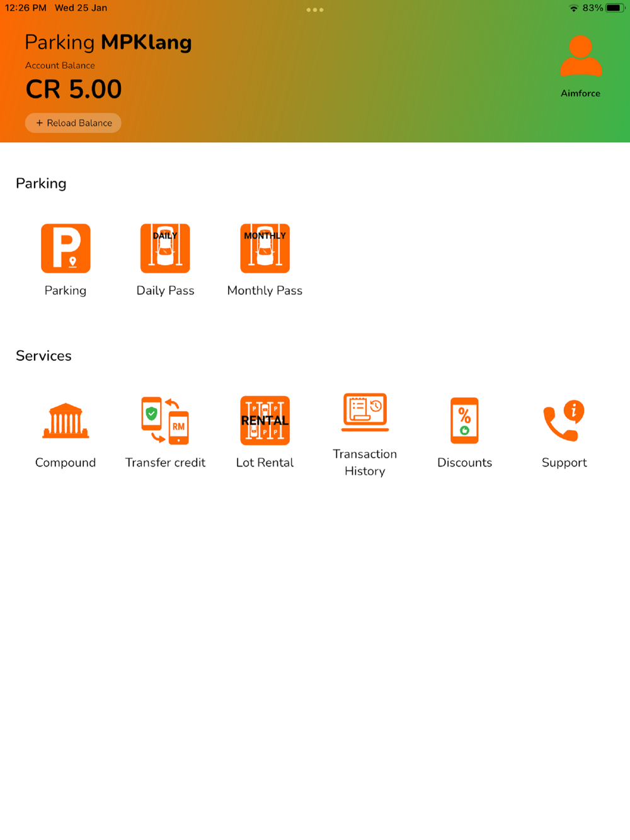Click the Wi-Fi status icon
The image size is (630, 840).
[573, 8]
